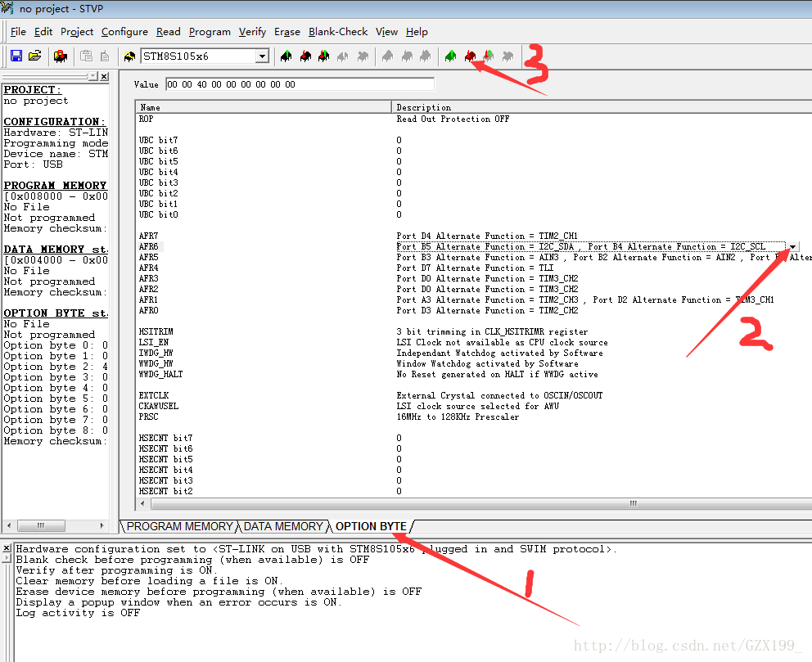Screen dimensions: 812x662
Task: Click the greyed-out clipboard Paste icon
Action: (x=86, y=56)
